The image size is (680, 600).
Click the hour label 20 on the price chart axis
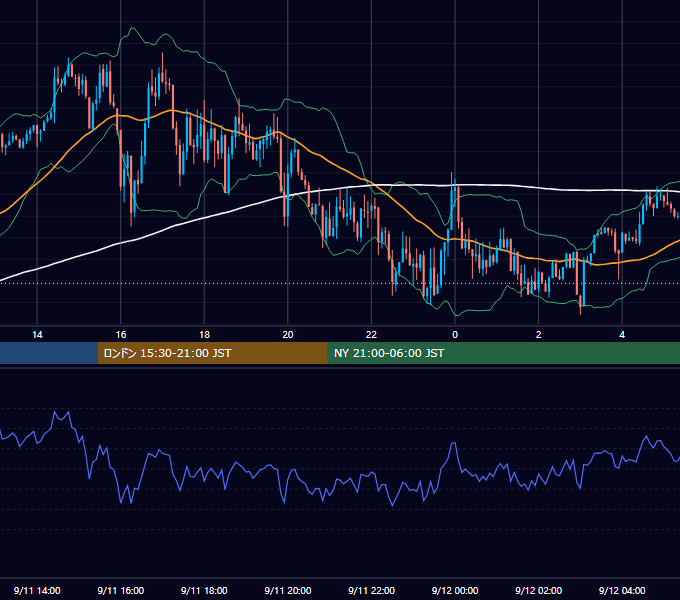pyautogui.click(x=288, y=335)
